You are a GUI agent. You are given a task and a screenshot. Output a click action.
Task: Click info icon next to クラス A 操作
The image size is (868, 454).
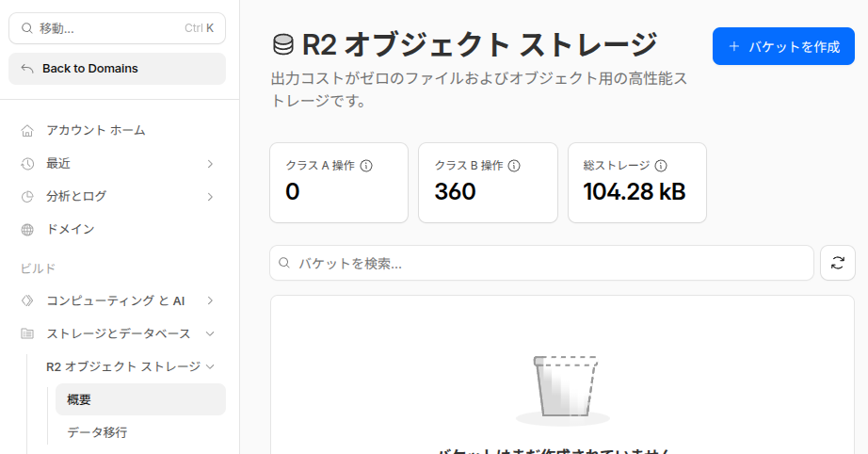pyautogui.click(x=367, y=166)
